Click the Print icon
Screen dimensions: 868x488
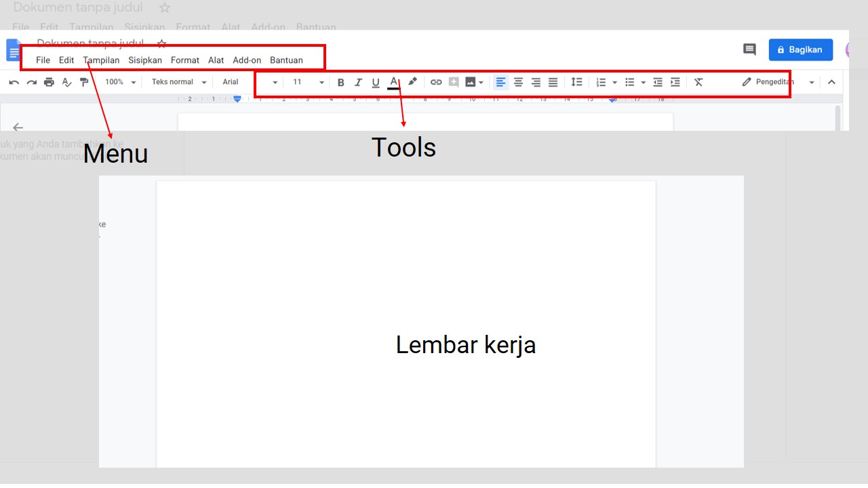tap(49, 81)
